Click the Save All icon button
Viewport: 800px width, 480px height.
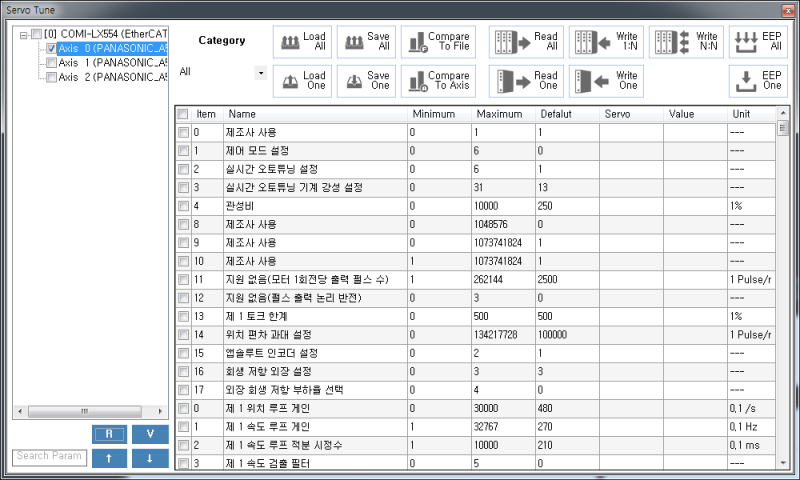pyautogui.click(x=366, y=41)
